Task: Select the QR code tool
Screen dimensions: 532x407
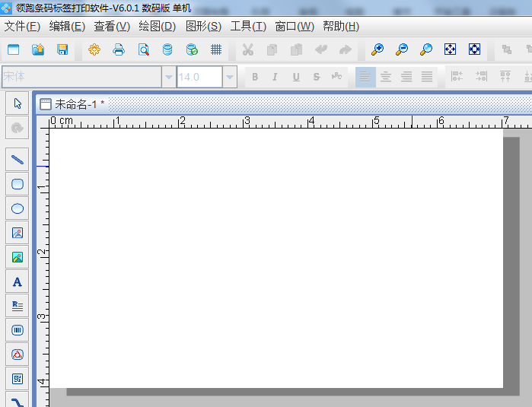Action: (x=18, y=379)
